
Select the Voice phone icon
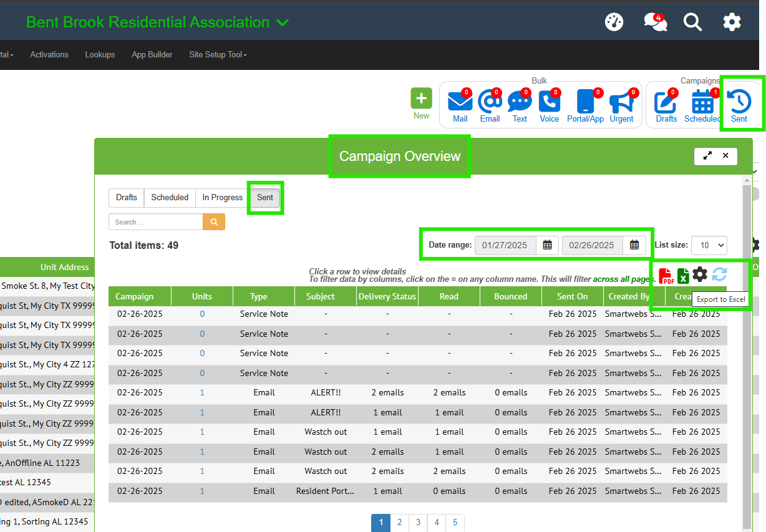pyautogui.click(x=550, y=102)
